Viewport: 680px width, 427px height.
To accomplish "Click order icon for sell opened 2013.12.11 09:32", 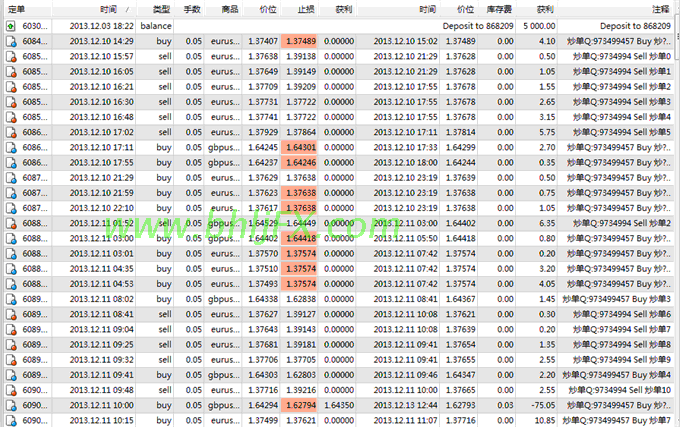I will pyautogui.click(x=11, y=360).
